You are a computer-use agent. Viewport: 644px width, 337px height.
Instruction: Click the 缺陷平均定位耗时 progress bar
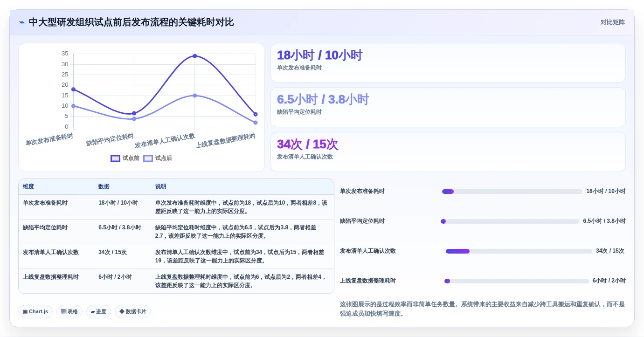(x=510, y=221)
